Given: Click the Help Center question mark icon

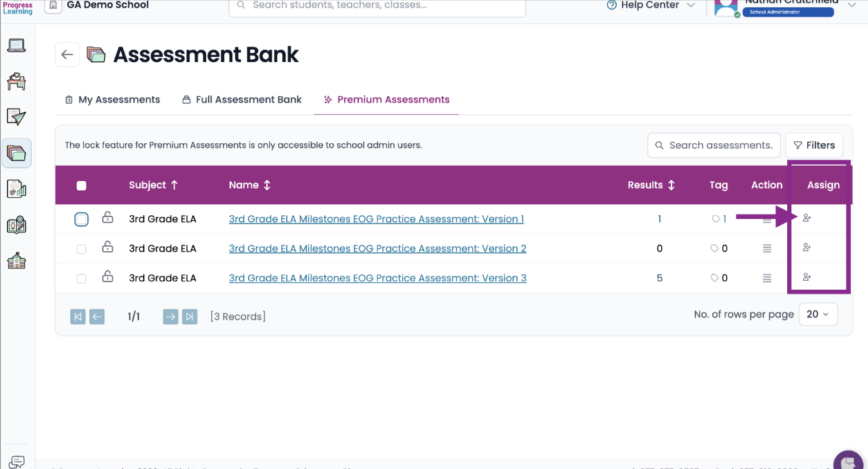Looking at the screenshot, I should pos(611,5).
